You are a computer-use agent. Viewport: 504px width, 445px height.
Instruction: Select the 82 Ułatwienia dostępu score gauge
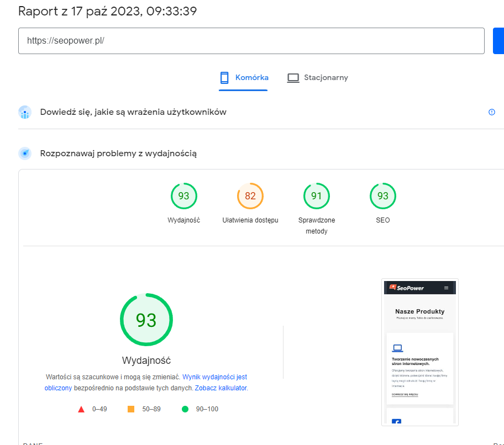250,196
